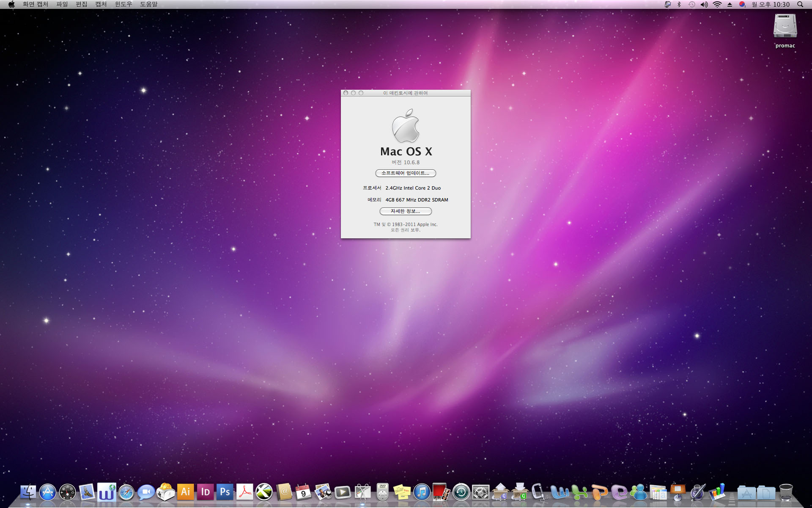This screenshot has width=812, height=508.
Task: Click version 10.6.8 text under Mac OS X
Action: point(406,163)
